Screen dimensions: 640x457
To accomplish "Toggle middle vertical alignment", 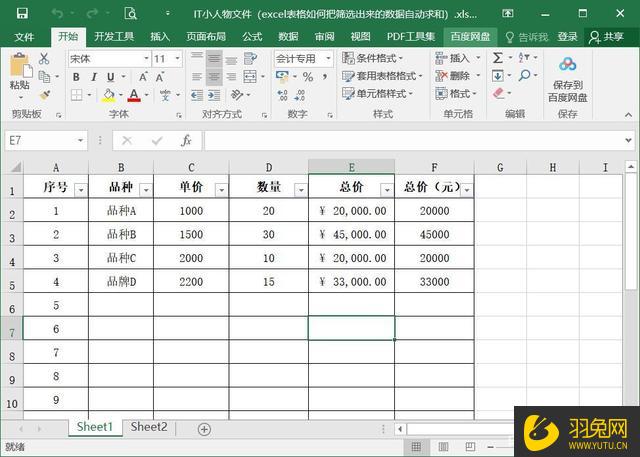I will tap(214, 59).
